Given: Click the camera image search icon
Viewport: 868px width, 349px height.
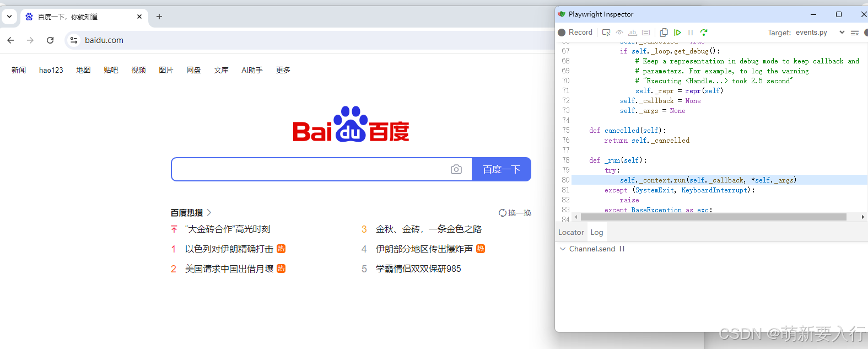Looking at the screenshot, I should coord(456,169).
